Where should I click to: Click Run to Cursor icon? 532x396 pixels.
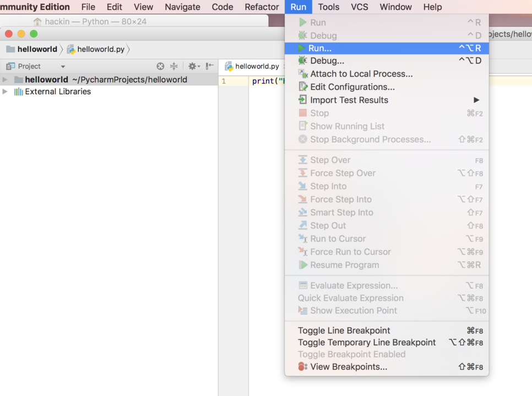coord(303,238)
